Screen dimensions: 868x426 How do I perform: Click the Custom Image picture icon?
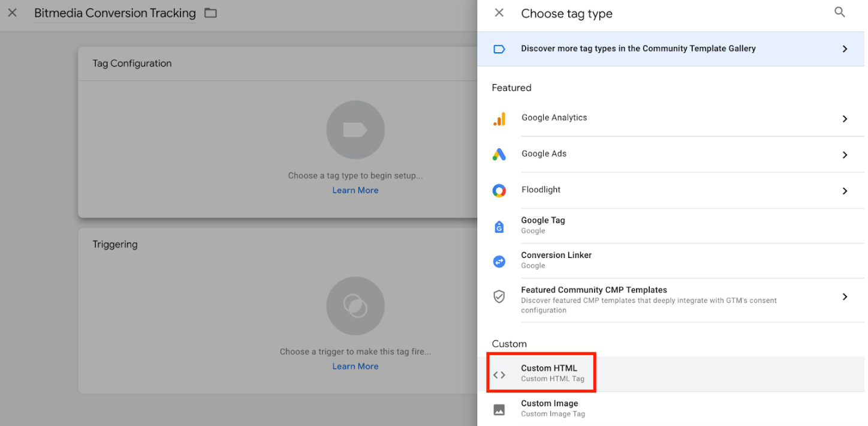pos(499,410)
